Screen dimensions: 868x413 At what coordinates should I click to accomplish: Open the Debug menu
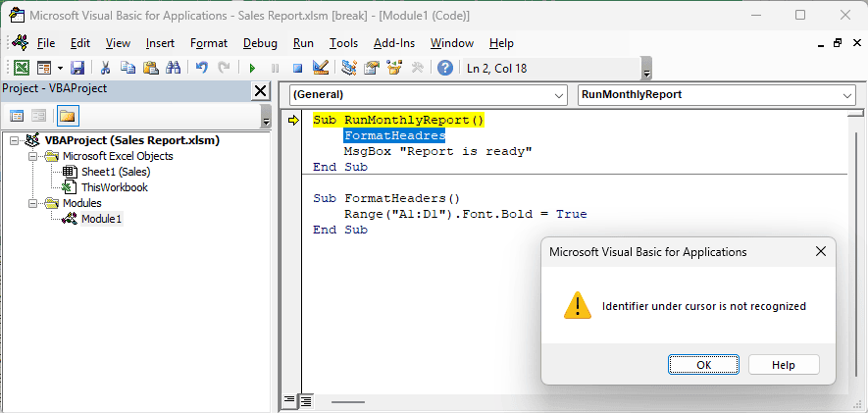coord(260,43)
